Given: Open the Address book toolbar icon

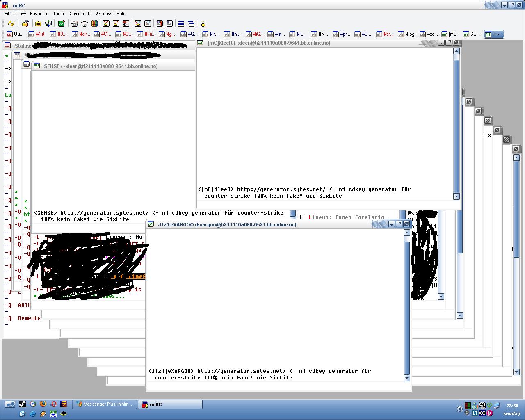Looking at the screenshot, I should click(x=75, y=23).
